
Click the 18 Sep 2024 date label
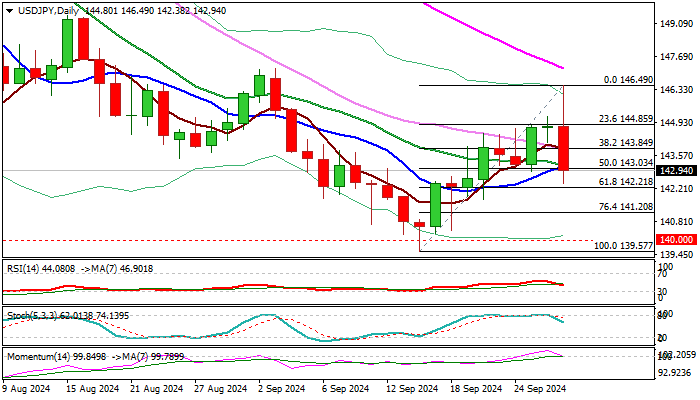coord(476,389)
